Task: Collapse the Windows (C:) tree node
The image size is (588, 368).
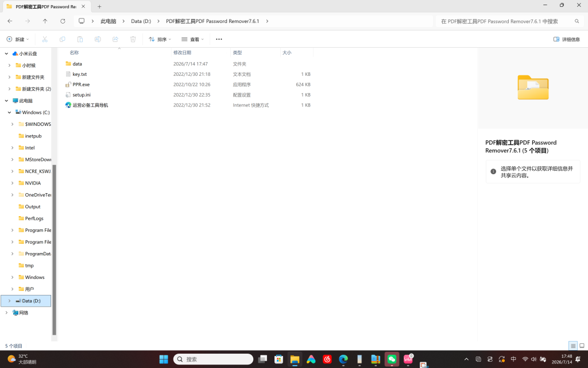Action: (9, 112)
